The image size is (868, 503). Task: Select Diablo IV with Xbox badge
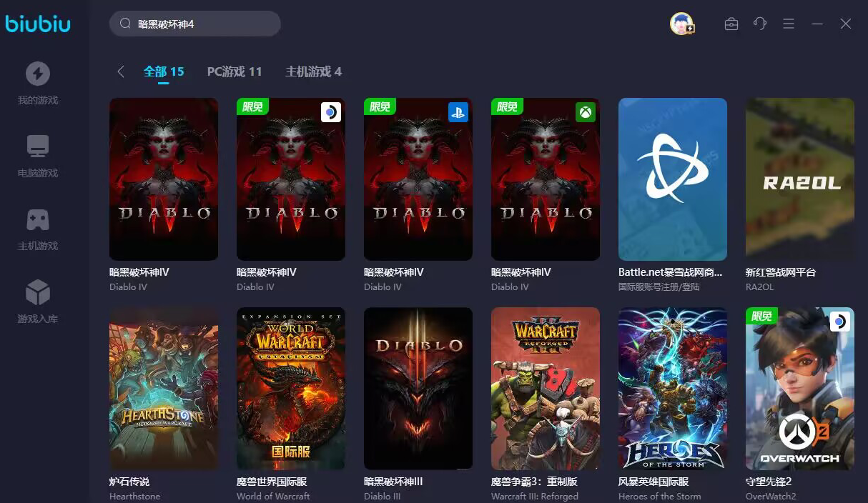click(546, 179)
